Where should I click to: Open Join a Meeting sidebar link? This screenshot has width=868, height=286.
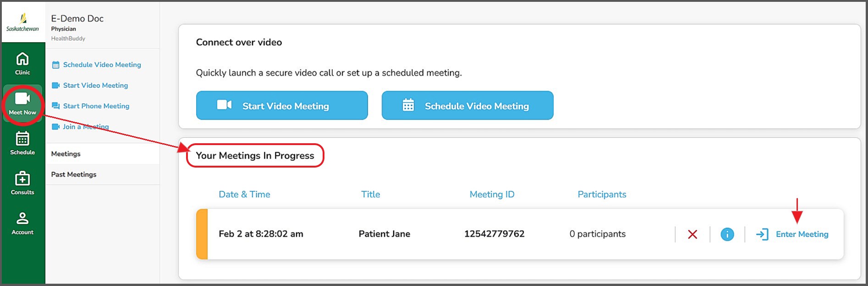86,127
